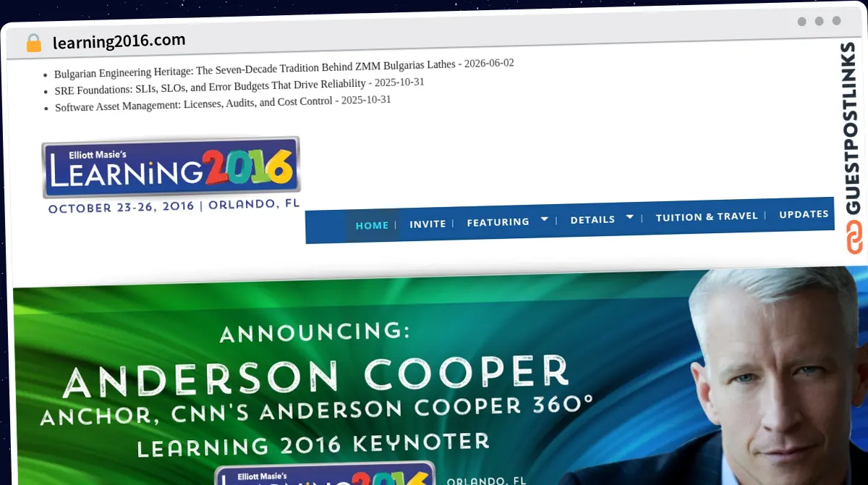Image resolution: width=868 pixels, height=485 pixels.
Task: Click the chain-link icon under GUESTPOSTLINKS
Action: (855, 238)
